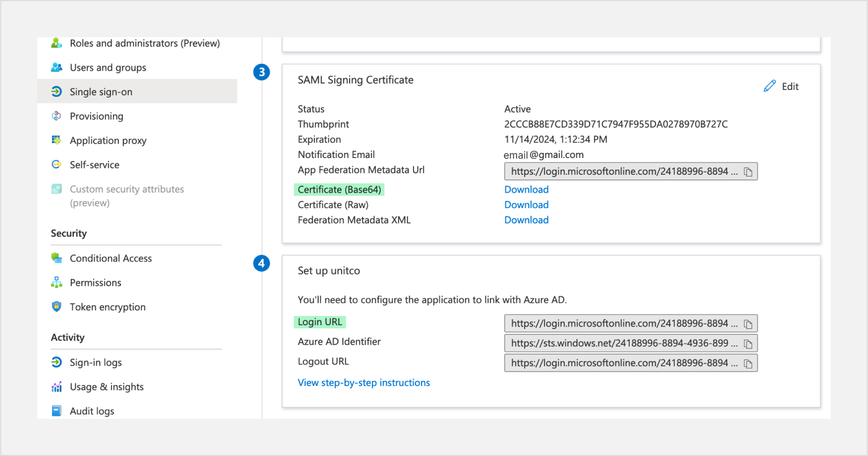868x456 pixels.
Task: Open Self-service settings
Action: (x=95, y=165)
